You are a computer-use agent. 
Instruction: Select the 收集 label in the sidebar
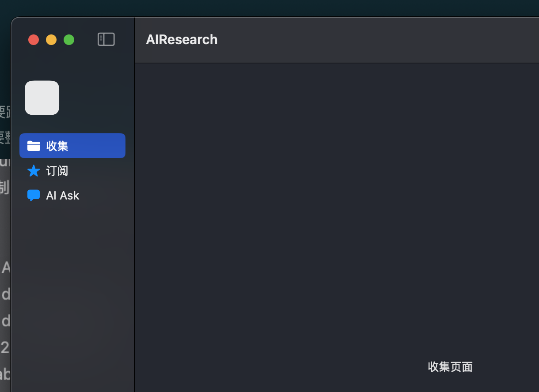coord(57,146)
